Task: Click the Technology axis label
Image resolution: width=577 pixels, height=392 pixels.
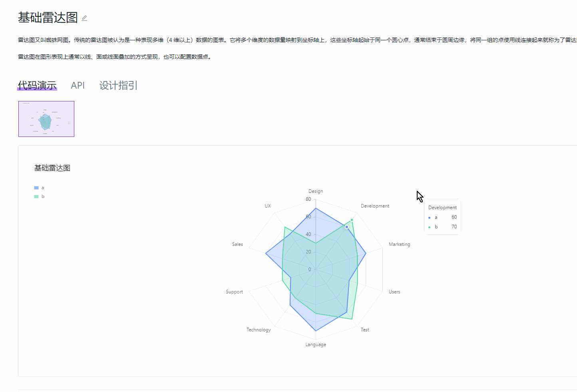Action: [x=259, y=329]
